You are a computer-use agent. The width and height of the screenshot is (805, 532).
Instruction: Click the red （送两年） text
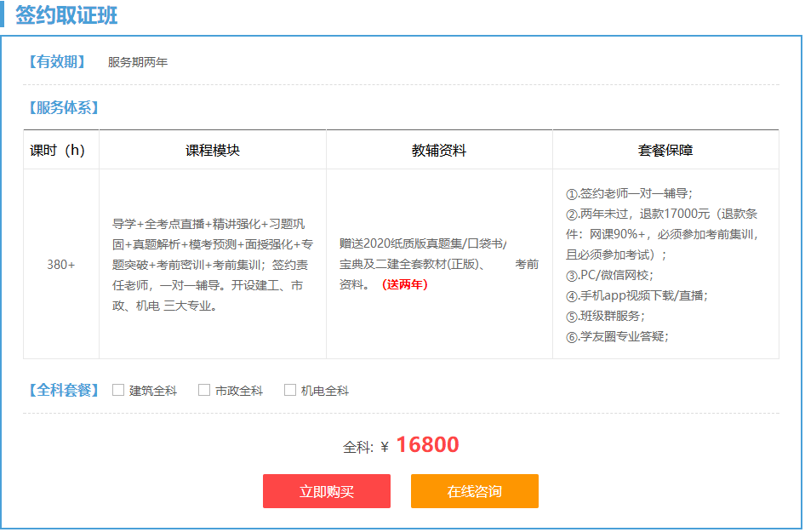(404, 284)
